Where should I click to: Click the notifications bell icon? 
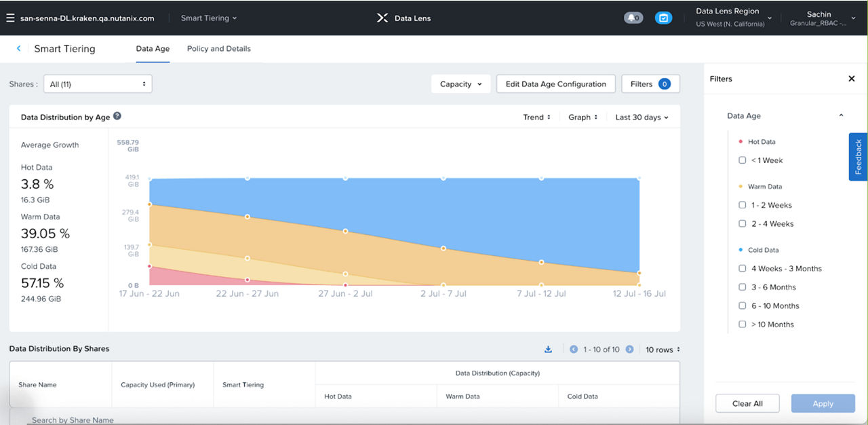[633, 18]
